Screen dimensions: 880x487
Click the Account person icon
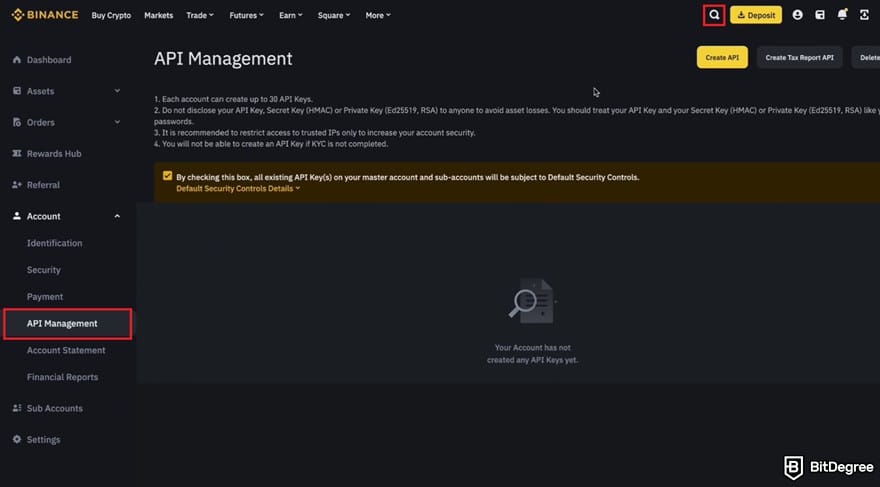17,216
